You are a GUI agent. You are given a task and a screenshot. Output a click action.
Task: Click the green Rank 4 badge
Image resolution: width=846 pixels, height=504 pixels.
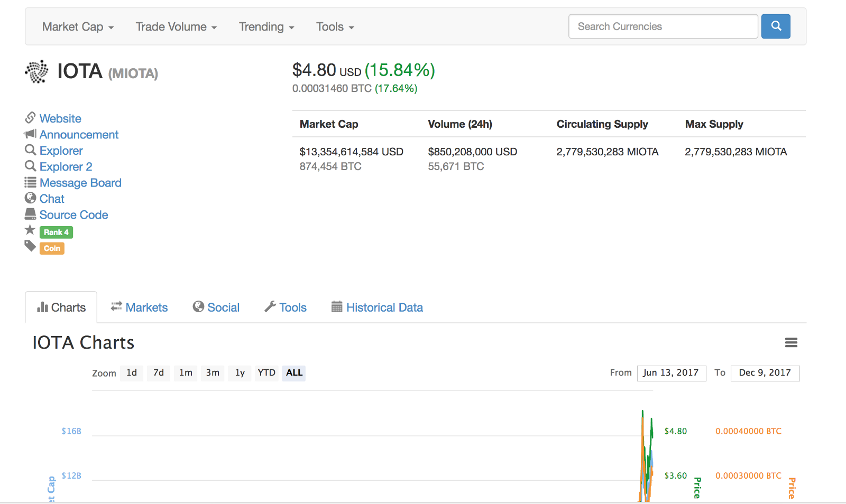point(56,232)
